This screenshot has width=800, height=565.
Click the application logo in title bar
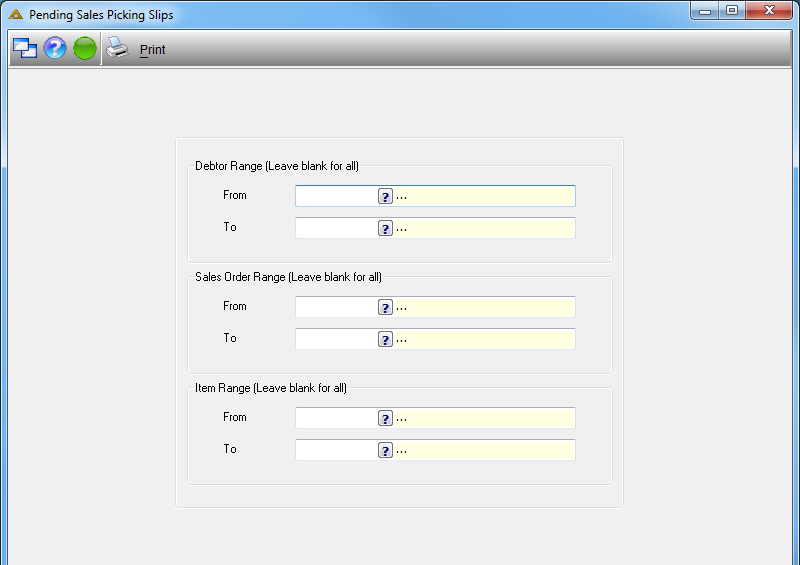tap(16, 14)
